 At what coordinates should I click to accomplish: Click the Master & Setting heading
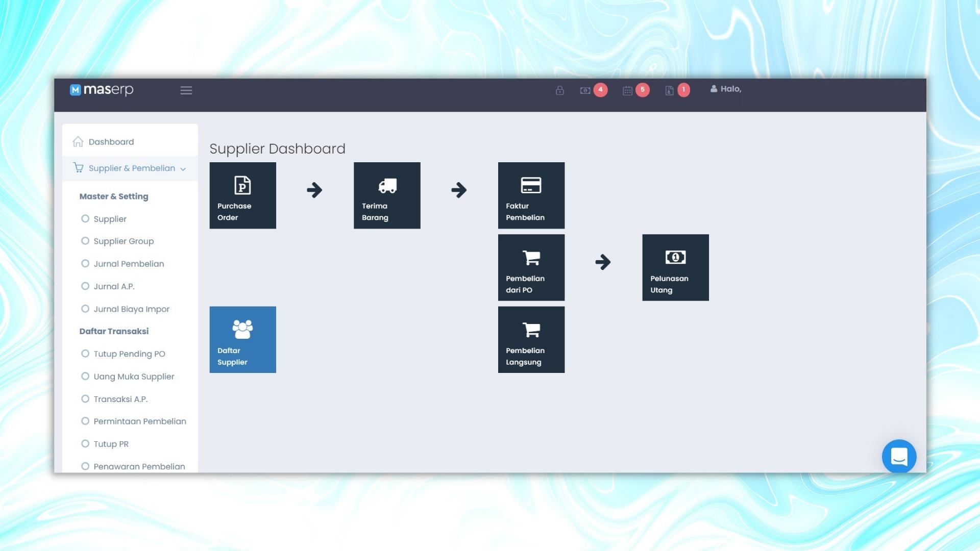114,196
